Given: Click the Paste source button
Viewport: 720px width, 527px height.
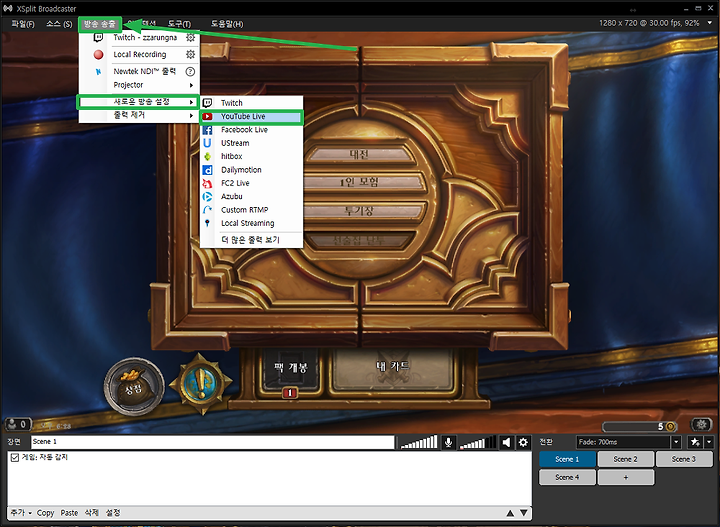Looking at the screenshot, I should point(69,513).
